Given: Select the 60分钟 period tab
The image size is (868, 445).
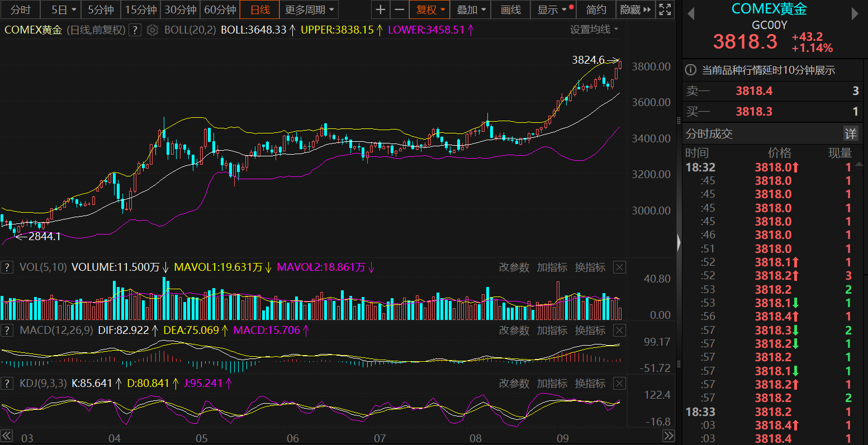Looking at the screenshot, I should pyautogui.click(x=220, y=9).
